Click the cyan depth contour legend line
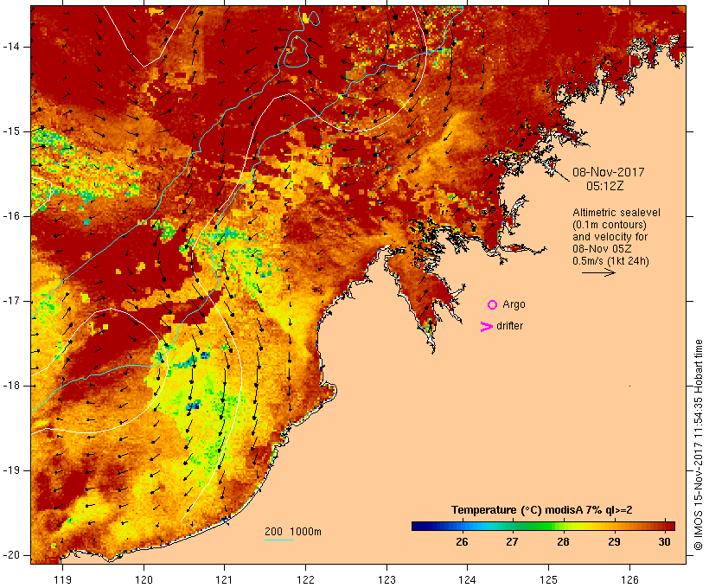The image size is (709, 588). [x=279, y=540]
